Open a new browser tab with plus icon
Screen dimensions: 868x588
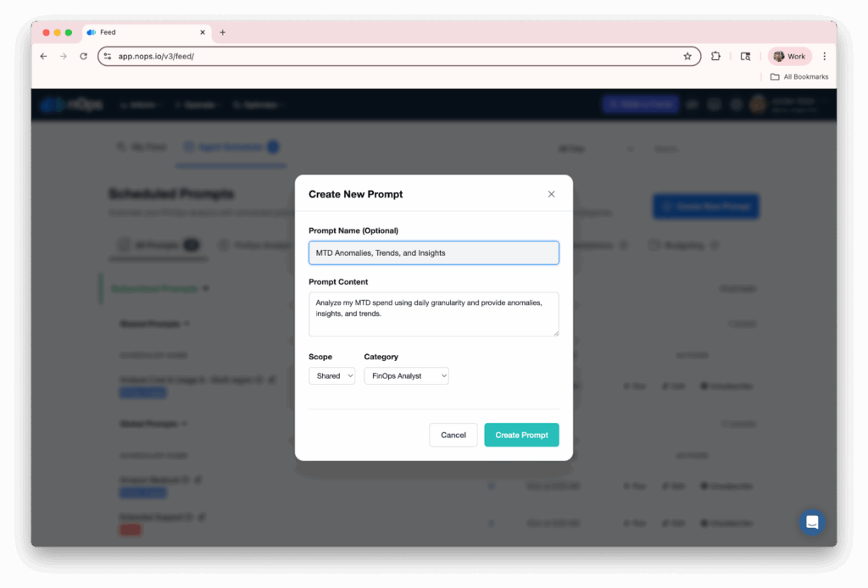coord(223,33)
